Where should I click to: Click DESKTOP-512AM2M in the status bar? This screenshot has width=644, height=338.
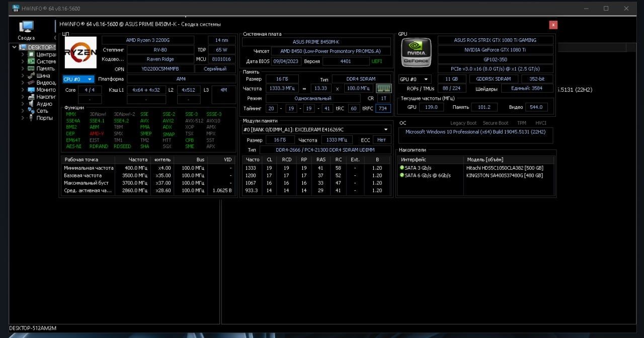pyautogui.click(x=33, y=328)
